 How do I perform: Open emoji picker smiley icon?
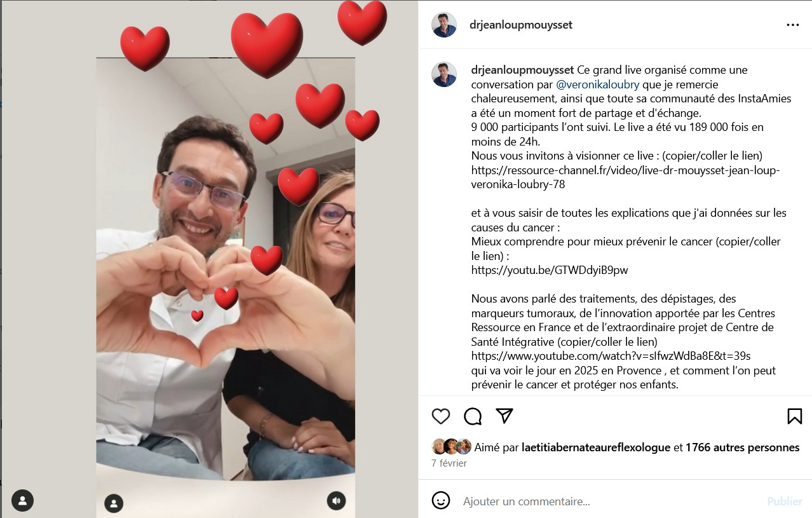[x=441, y=500]
